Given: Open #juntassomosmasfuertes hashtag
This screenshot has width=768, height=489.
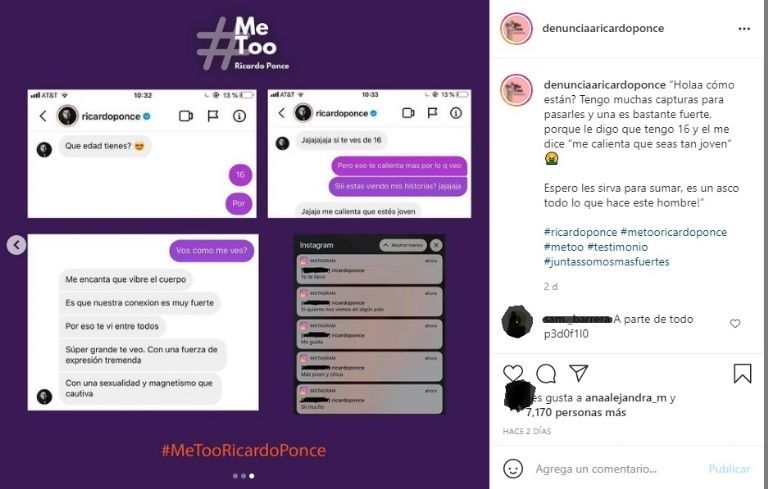Looking at the screenshot, I should pos(606,262).
